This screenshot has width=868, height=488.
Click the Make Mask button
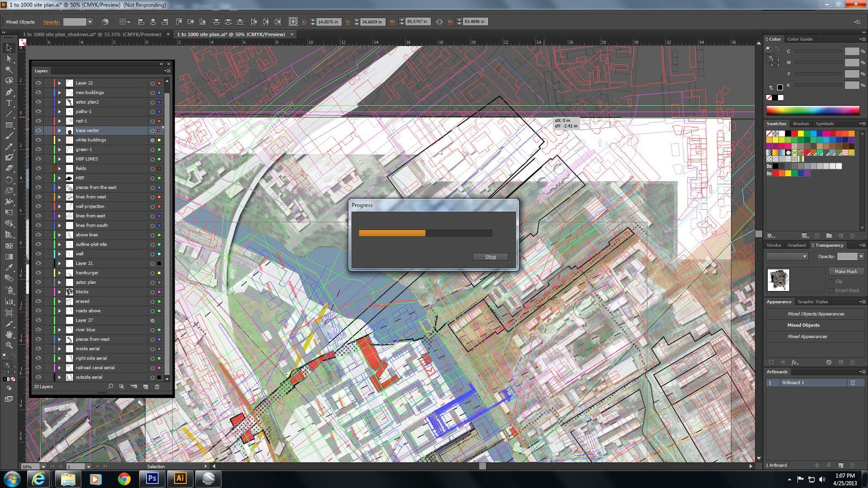click(846, 271)
